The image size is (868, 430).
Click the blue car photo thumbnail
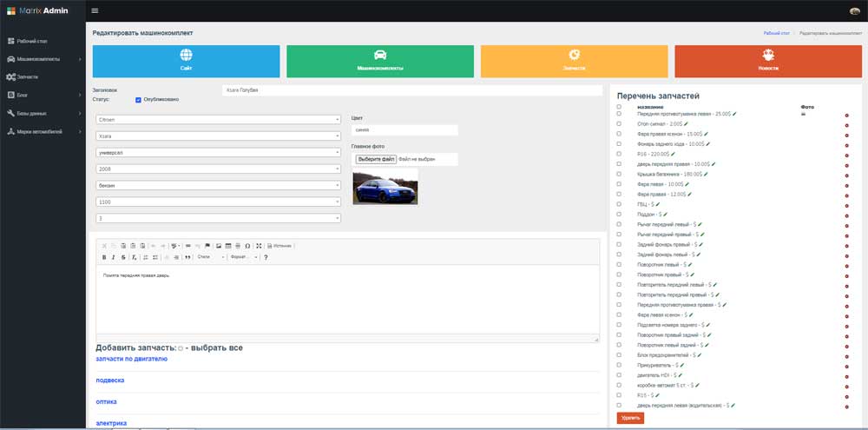[385, 187]
